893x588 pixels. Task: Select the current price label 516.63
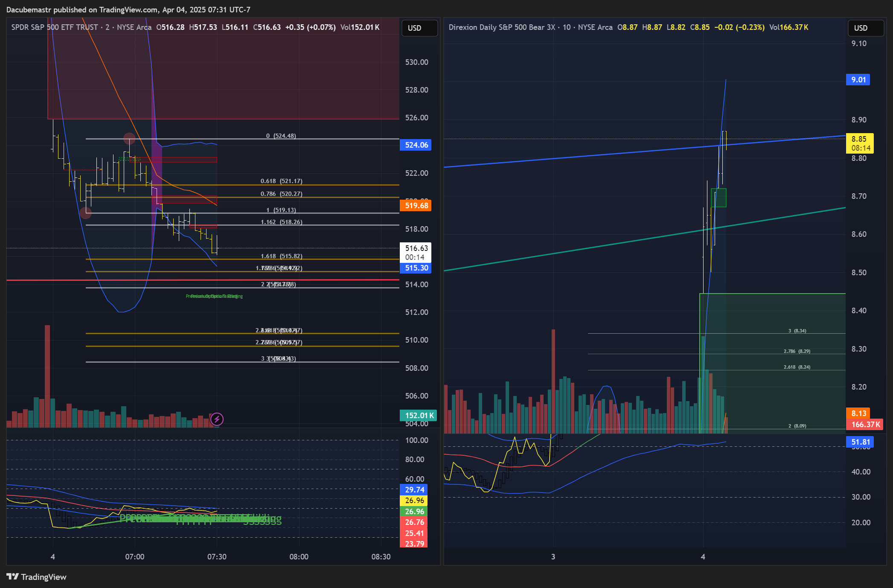[416, 253]
